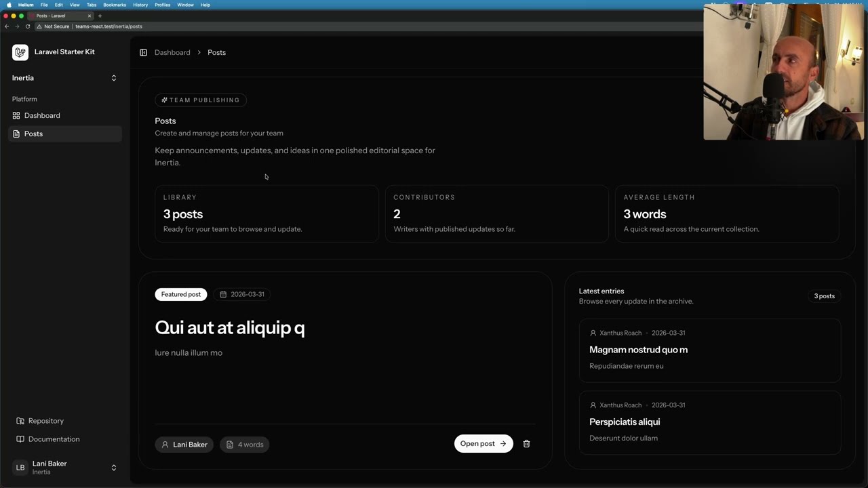Toggle the sidebar using the panel icon

click(143, 52)
